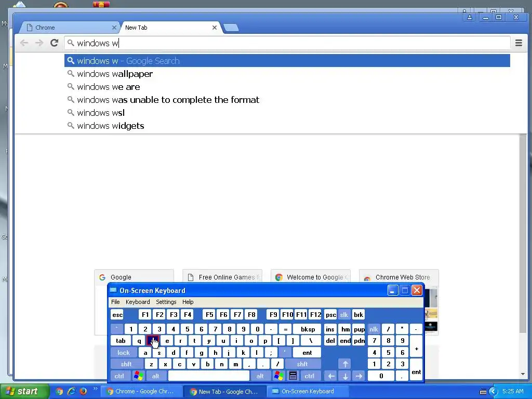Choose the 'windows widgets' suggestion
The image size is (532, 399).
(287, 126)
